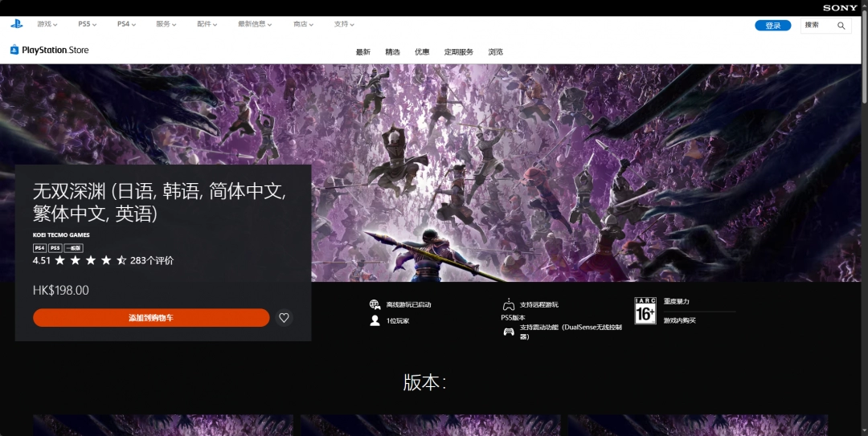Click the search magnifier icon
868x436 pixels.
click(x=841, y=26)
